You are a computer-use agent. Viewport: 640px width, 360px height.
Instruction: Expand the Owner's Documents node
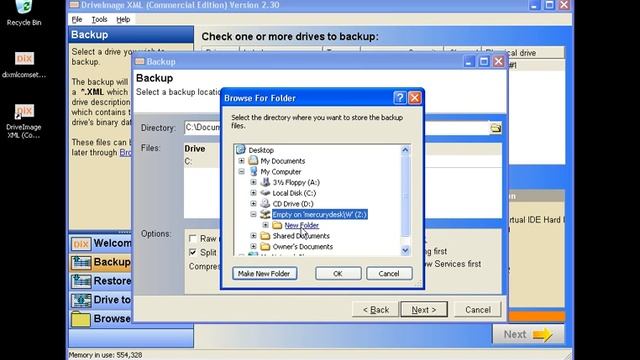point(253,246)
